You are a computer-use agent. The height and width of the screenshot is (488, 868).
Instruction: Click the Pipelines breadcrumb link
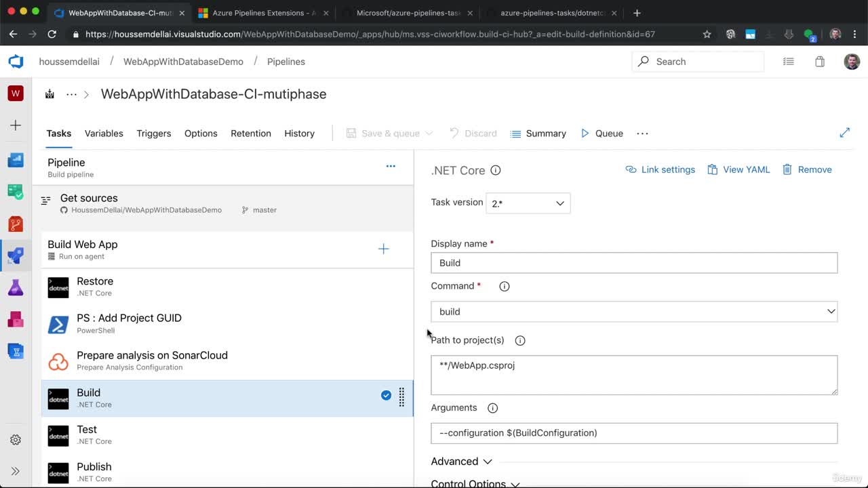pyautogui.click(x=286, y=62)
